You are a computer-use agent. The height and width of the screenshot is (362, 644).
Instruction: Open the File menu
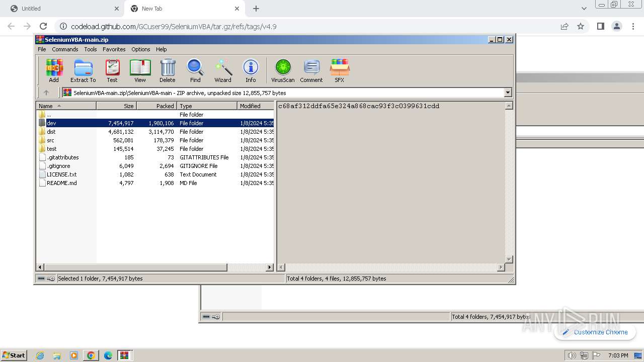[42, 49]
